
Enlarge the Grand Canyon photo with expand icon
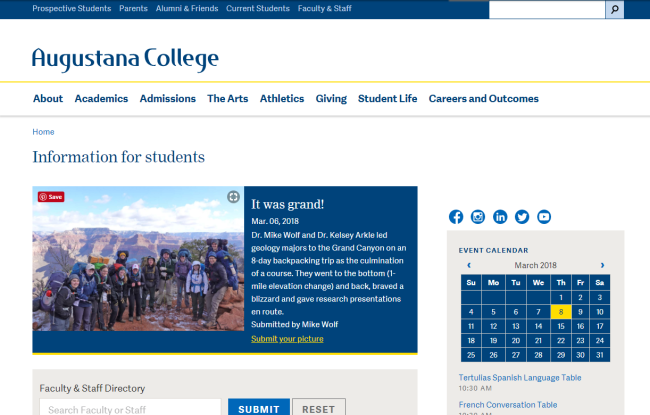pos(233,197)
